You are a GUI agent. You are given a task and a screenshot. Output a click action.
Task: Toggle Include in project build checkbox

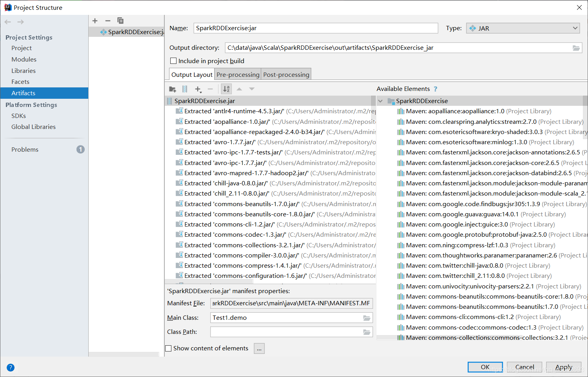point(173,61)
